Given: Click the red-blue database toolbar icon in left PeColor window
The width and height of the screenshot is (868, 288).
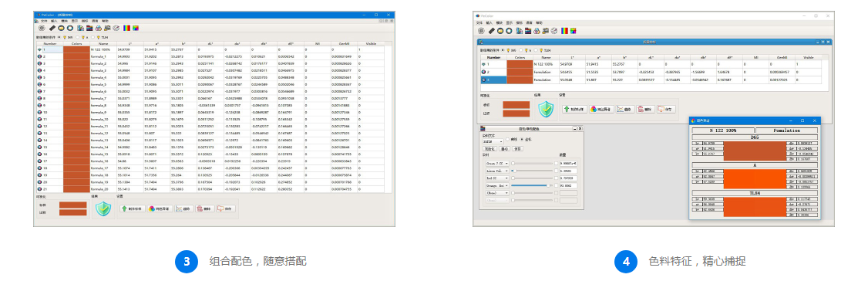Looking at the screenshot, I should [x=89, y=29].
